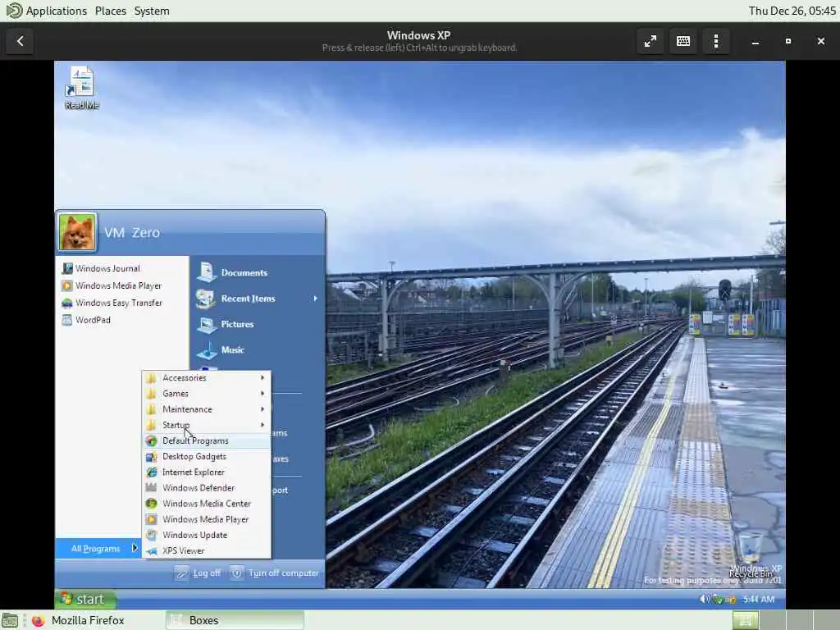This screenshot has height=630, width=840.
Task: Open Windows Update
Action: (206, 535)
